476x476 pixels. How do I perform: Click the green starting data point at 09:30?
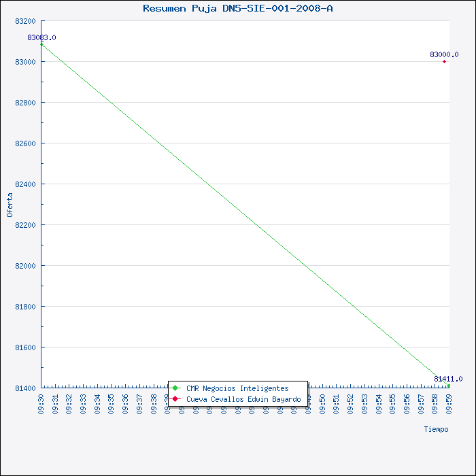[x=41, y=44]
